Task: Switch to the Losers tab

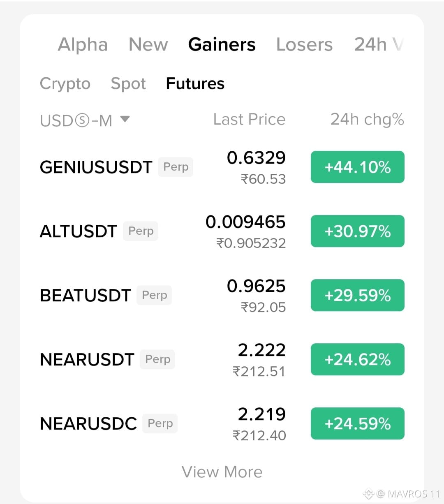Action: coord(304,44)
